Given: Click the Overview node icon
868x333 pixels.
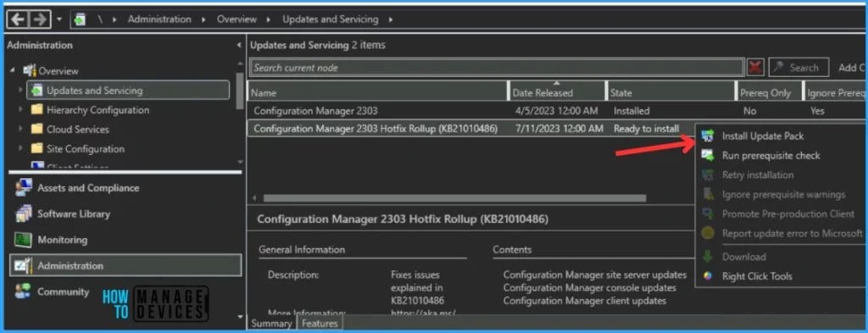Looking at the screenshot, I should pyautogui.click(x=30, y=71).
